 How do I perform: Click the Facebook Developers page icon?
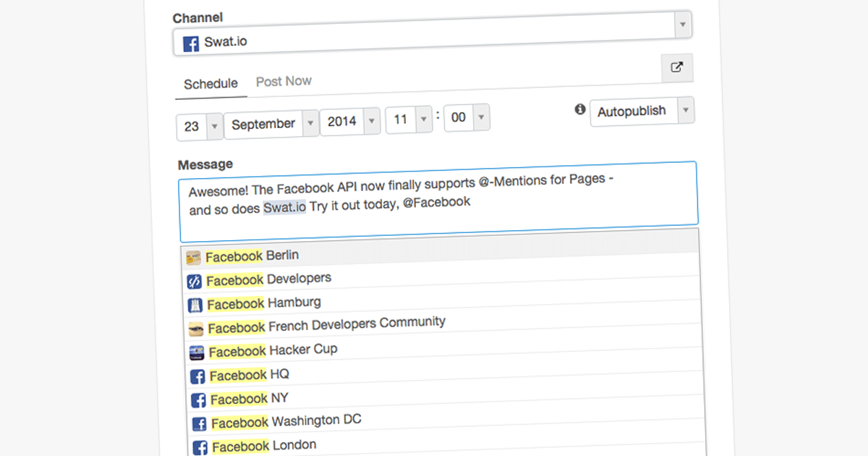(x=194, y=281)
